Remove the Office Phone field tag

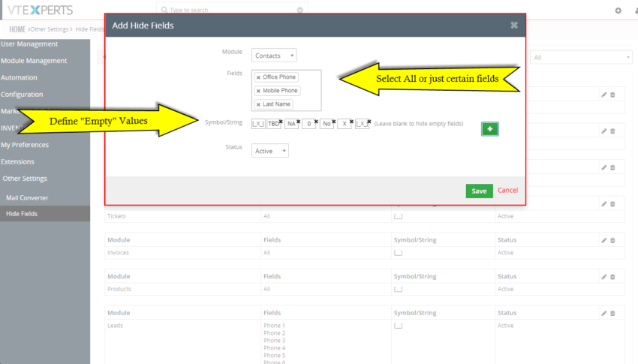(x=258, y=77)
